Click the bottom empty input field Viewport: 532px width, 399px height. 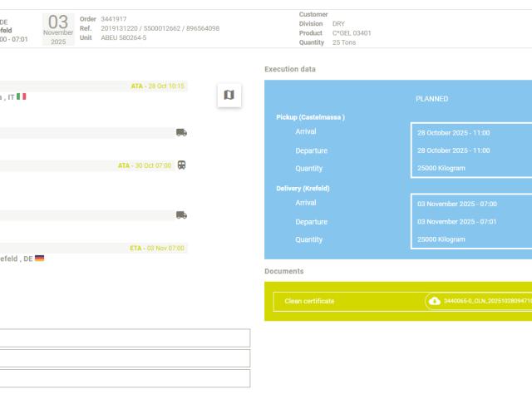click(125, 378)
